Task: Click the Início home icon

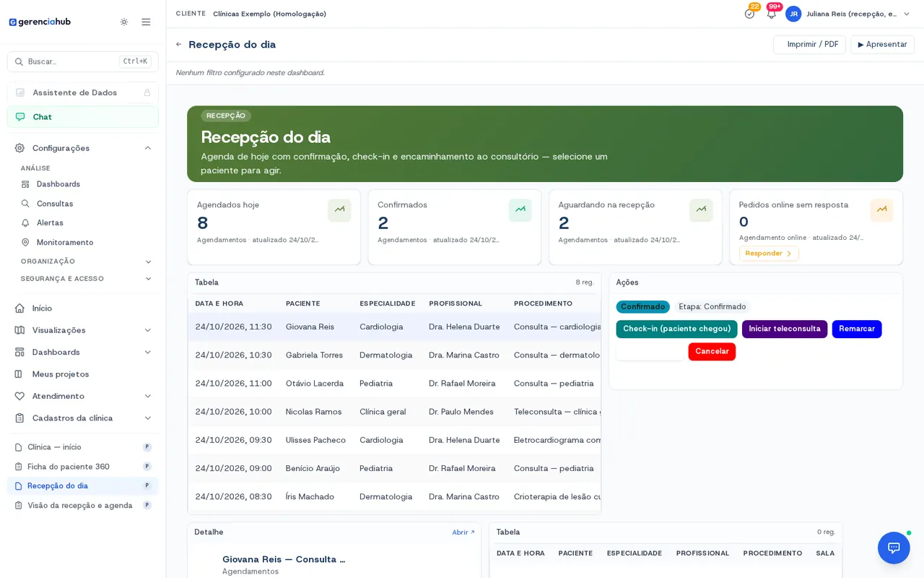Action: (x=19, y=308)
